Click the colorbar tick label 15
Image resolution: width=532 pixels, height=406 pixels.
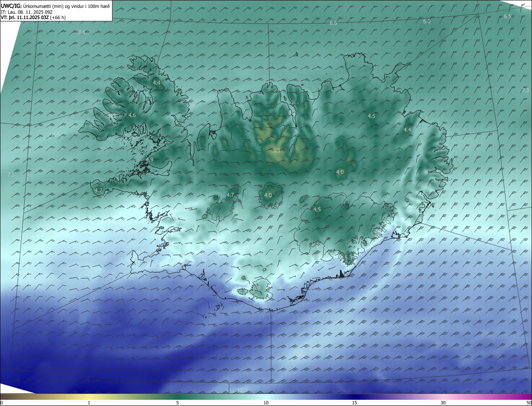click(355, 403)
